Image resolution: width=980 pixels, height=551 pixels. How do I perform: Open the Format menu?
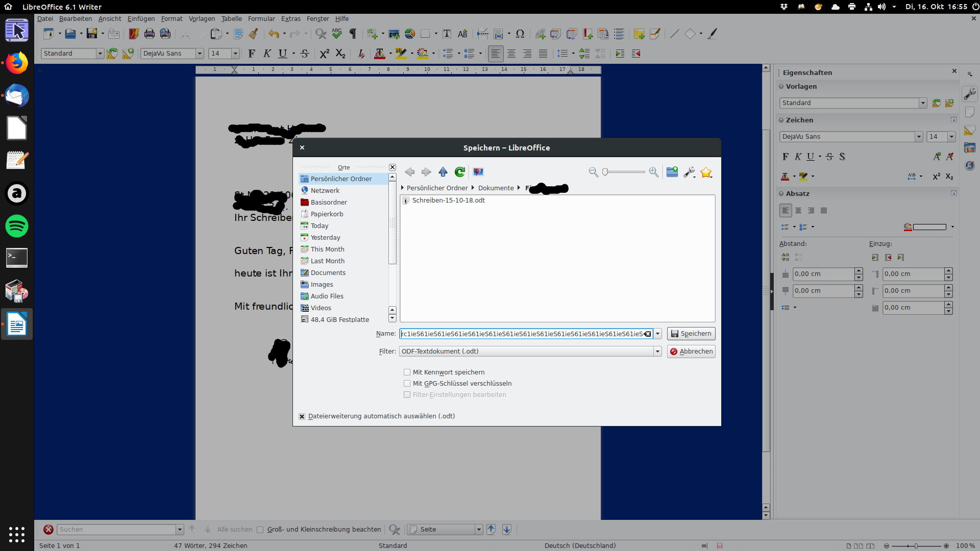click(x=171, y=19)
